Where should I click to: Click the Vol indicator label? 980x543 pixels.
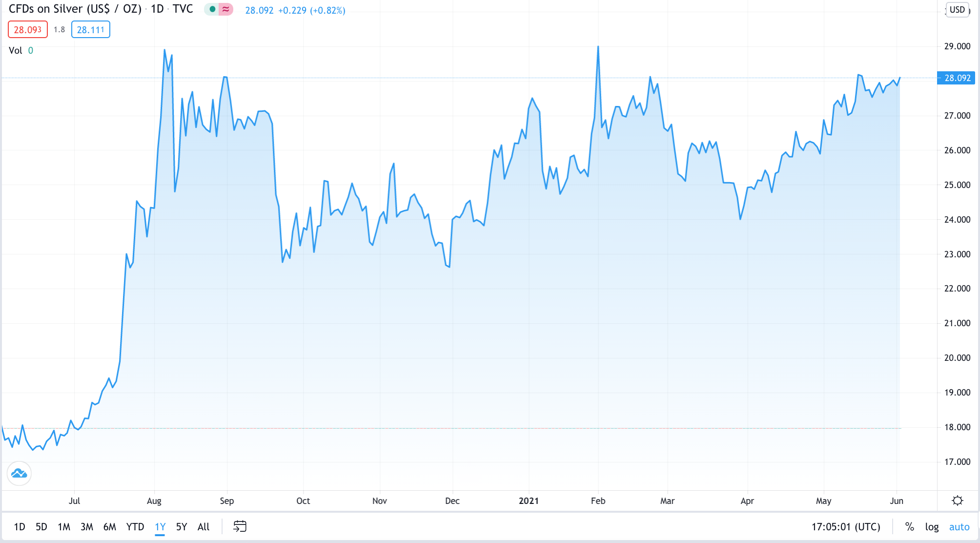pyautogui.click(x=16, y=50)
